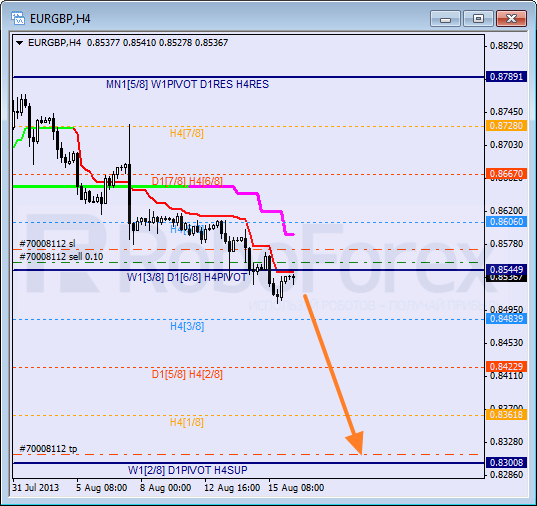Click the 0.83618 orange price tag
The width and height of the screenshot is (537, 506).
(x=506, y=415)
